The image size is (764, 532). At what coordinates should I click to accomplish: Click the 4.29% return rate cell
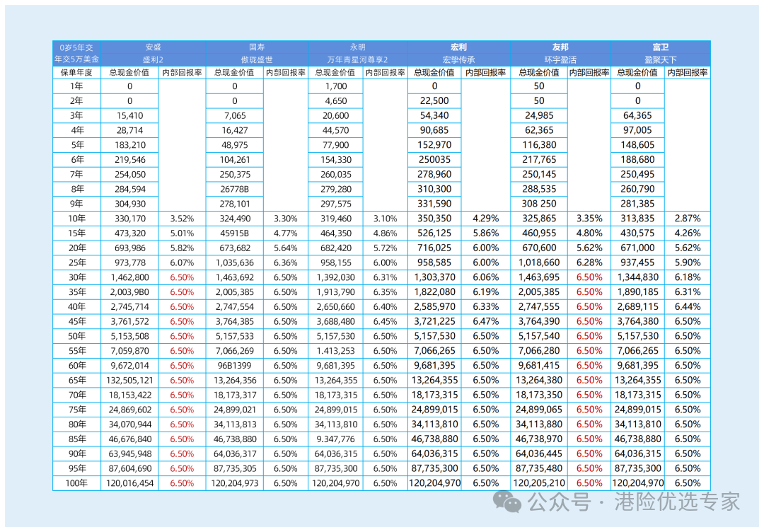tap(486, 219)
